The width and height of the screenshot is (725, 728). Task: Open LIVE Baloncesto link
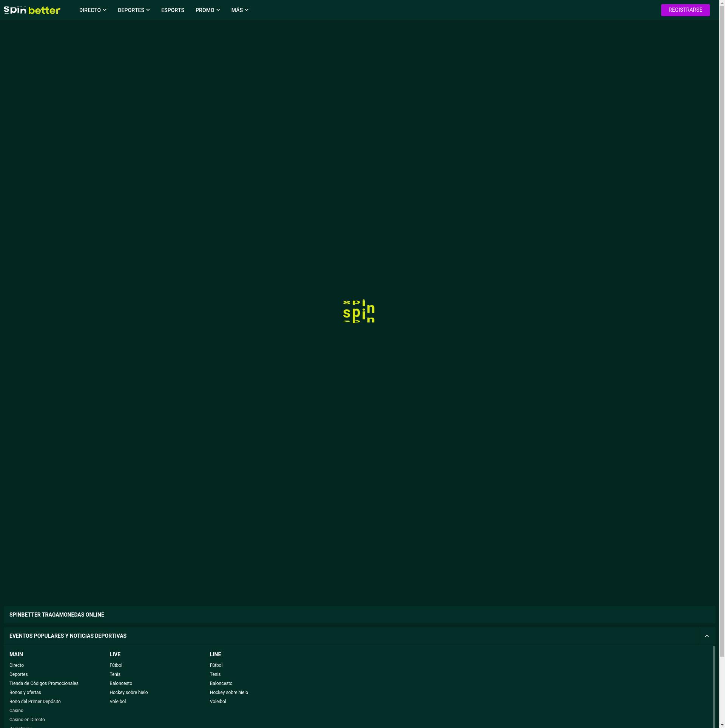pyautogui.click(x=121, y=683)
